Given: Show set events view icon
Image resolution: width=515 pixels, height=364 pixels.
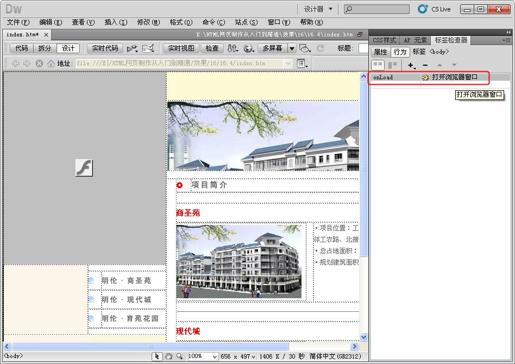Looking at the screenshot, I should (378, 65).
